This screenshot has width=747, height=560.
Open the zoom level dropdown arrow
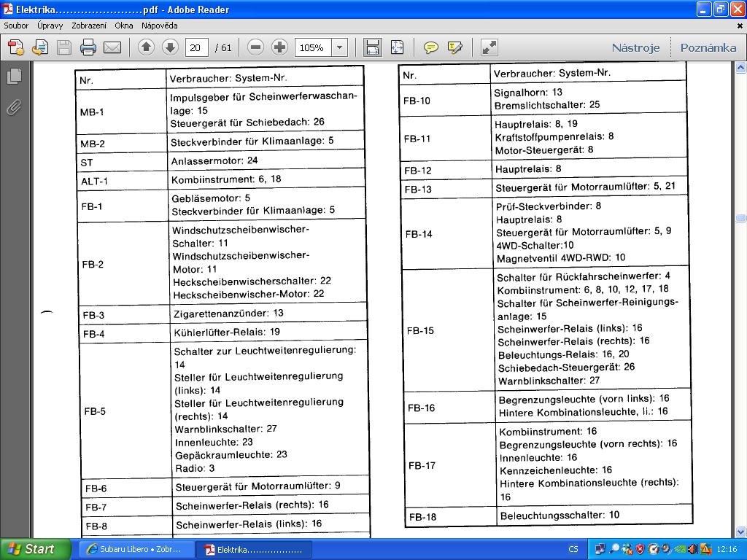click(340, 47)
